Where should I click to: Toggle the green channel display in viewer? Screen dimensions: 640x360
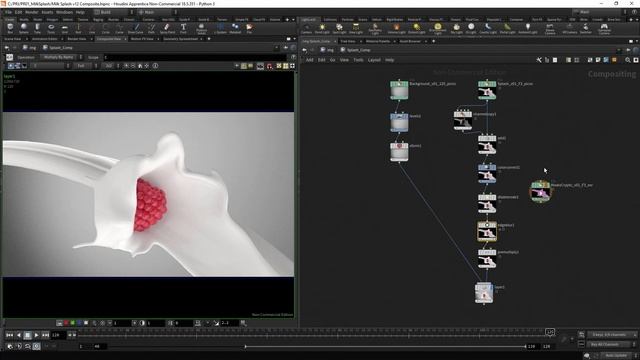[x=73, y=323]
